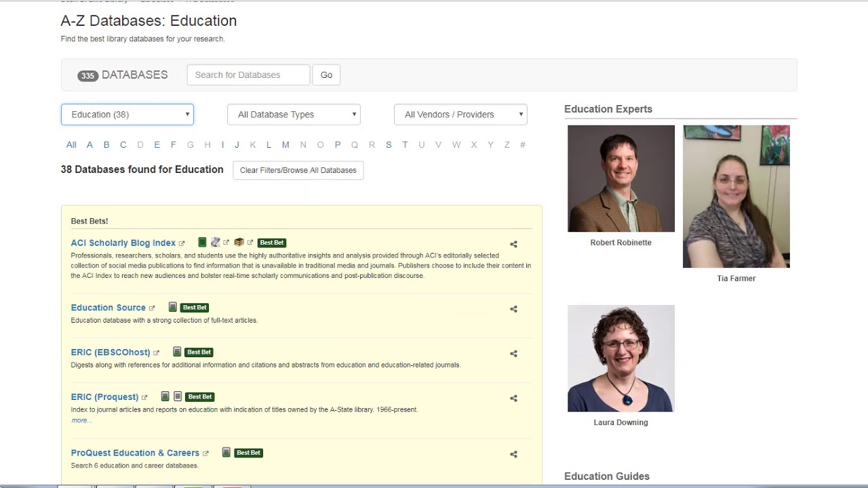Filter databases by letter I
Image resolution: width=868 pixels, height=488 pixels.
[222, 144]
